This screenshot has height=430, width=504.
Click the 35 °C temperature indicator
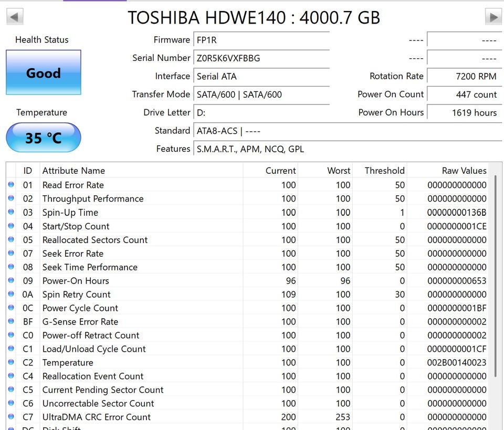[44, 138]
